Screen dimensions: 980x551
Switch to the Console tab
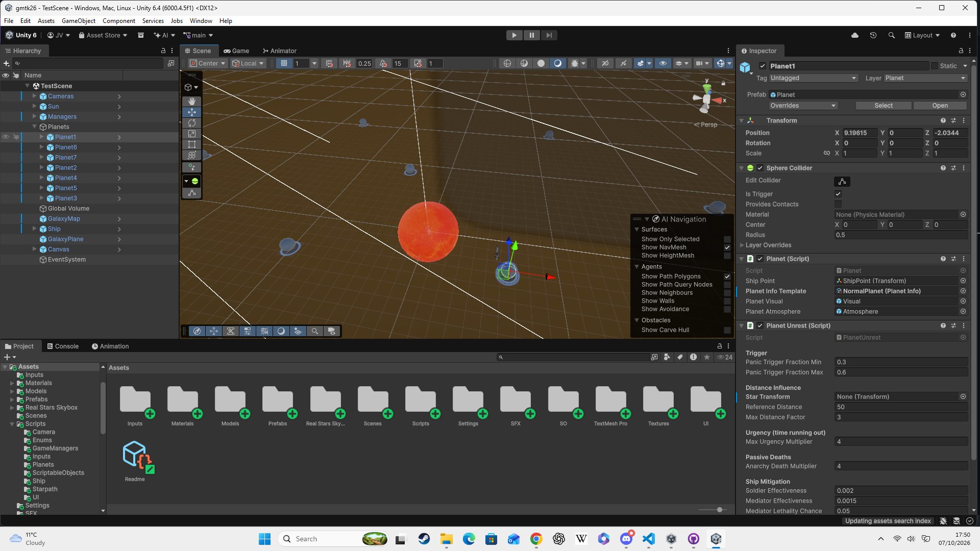63,346
